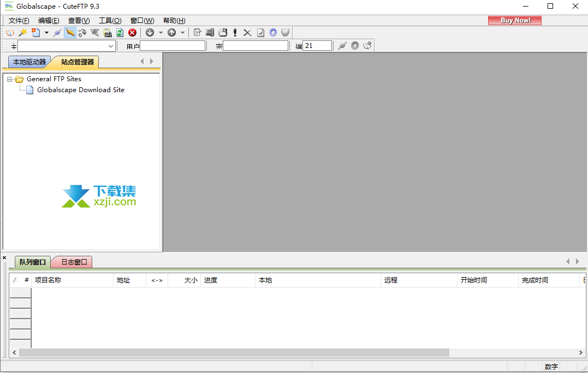Click the 本地 column header
This screenshot has width=588, height=373.
click(x=318, y=280)
